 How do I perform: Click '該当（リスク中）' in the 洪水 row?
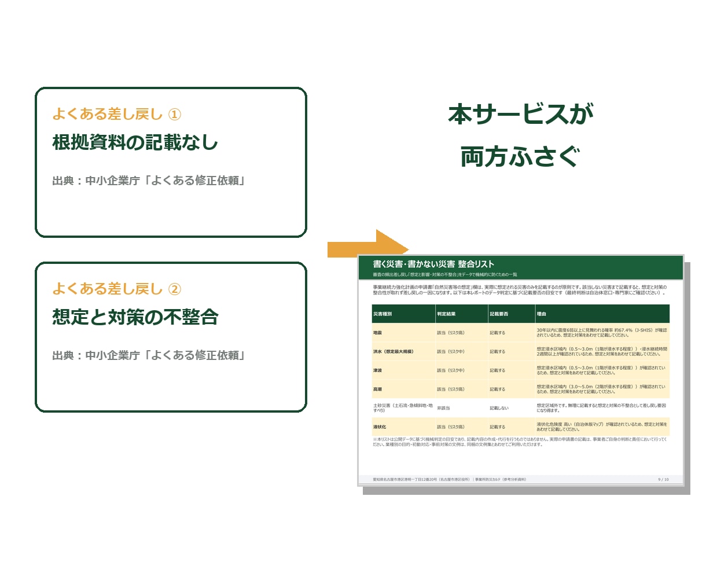click(451, 351)
